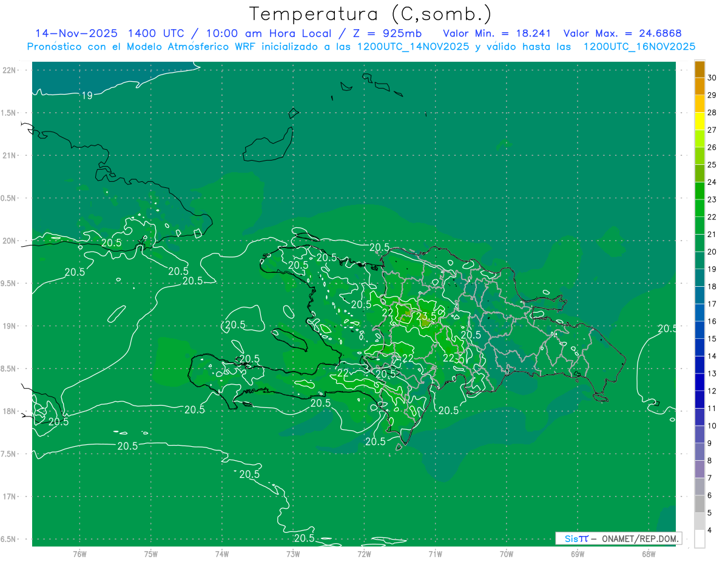
Task: Click the yellow swatch between 27 and 28
Action: [699, 121]
